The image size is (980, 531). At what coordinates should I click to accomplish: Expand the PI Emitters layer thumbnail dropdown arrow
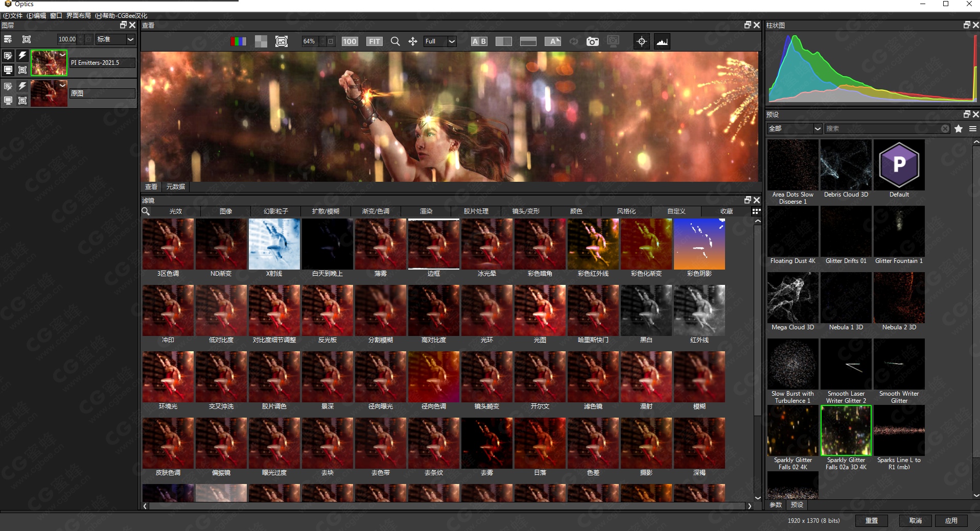click(62, 55)
